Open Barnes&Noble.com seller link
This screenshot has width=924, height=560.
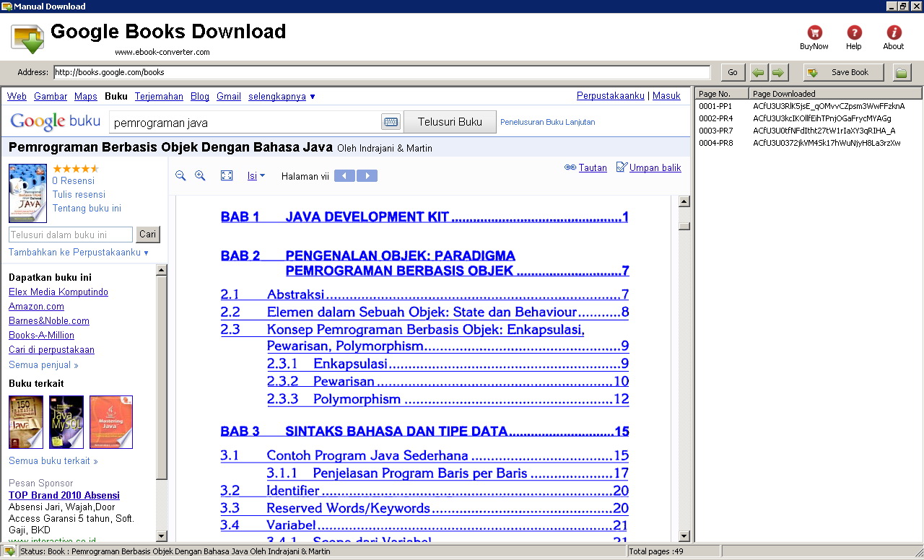pyautogui.click(x=49, y=321)
